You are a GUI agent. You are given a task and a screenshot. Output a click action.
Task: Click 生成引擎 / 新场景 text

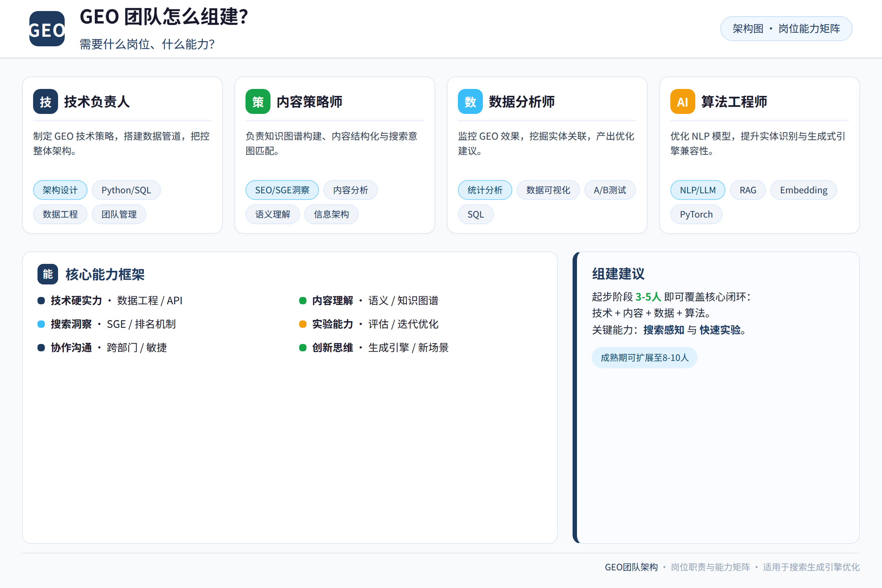[408, 348]
